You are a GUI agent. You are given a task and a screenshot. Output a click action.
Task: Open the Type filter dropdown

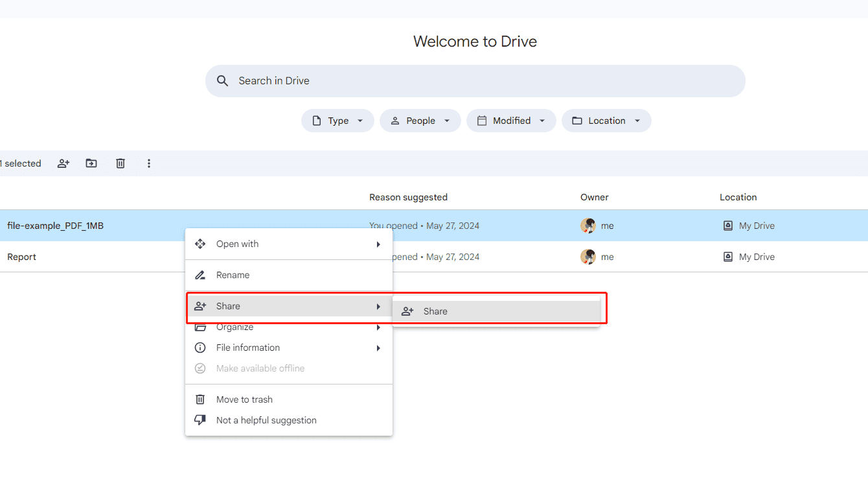[x=337, y=121]
